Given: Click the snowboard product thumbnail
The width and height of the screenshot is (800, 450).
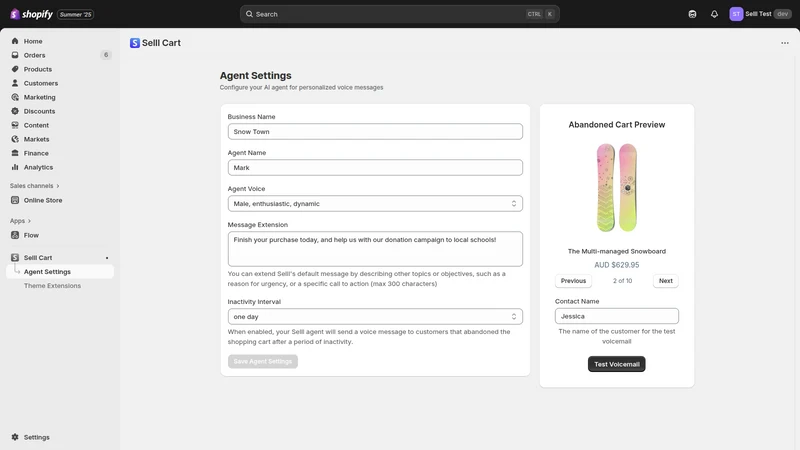Looking at the screenshot, I should (616, 187).
